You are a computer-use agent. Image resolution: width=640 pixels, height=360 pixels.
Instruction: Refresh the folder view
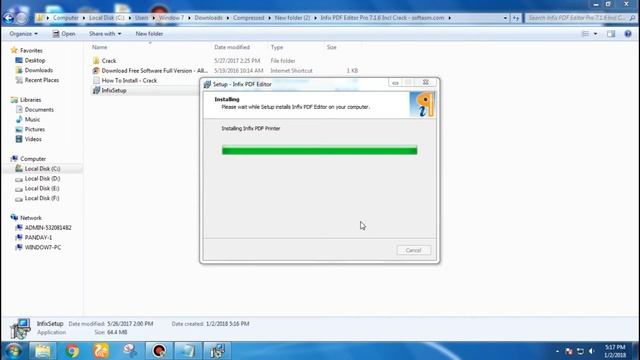pos(516,18)
